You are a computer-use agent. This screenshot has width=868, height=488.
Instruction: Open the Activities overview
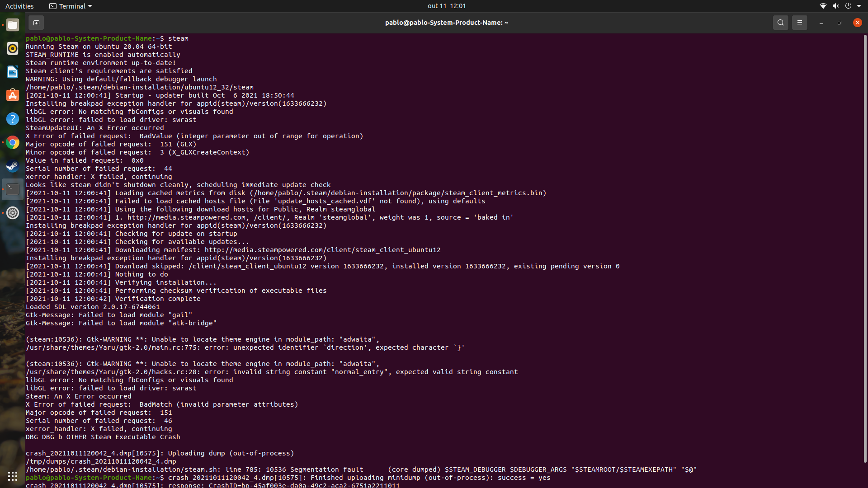19,6
